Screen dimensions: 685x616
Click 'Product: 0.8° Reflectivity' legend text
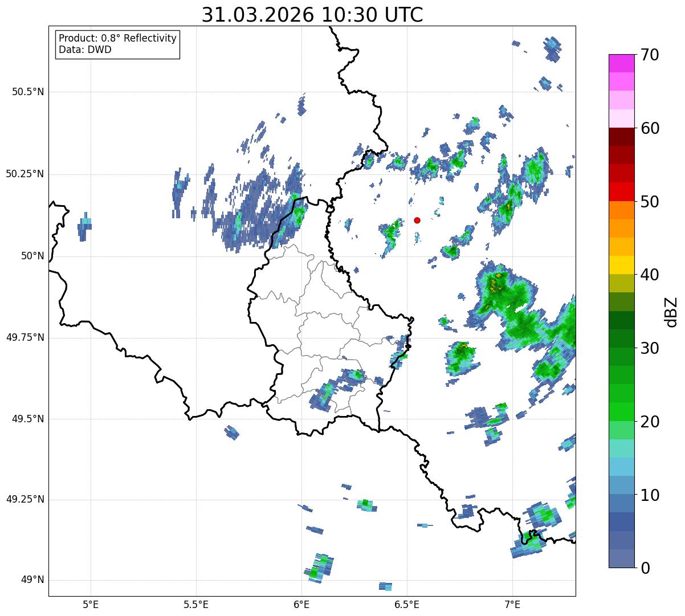[x=118, y=38]
